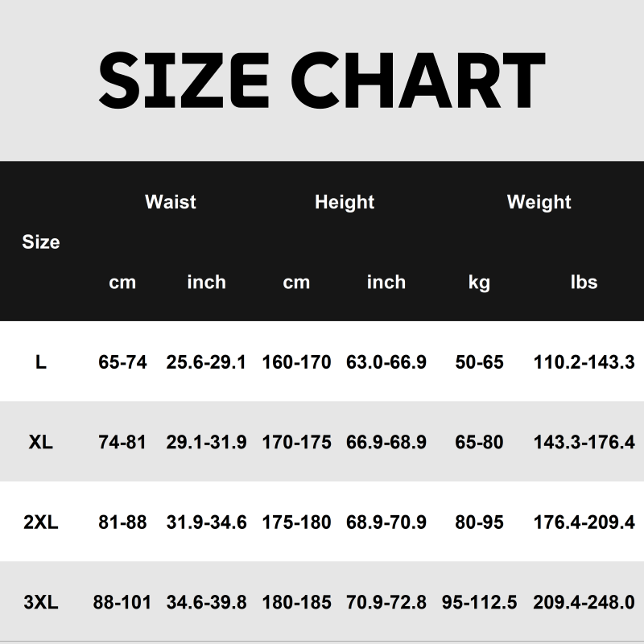Click waist value 65-74 cm
This screenshot has height=644, width=644.
pyautogui.click(x=123, y=362)
